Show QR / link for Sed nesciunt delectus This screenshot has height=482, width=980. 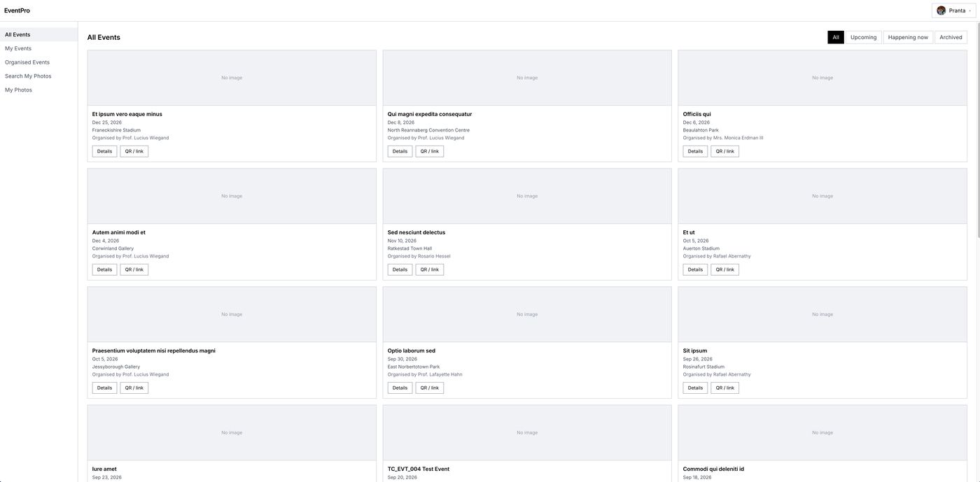tap(430, 269)
